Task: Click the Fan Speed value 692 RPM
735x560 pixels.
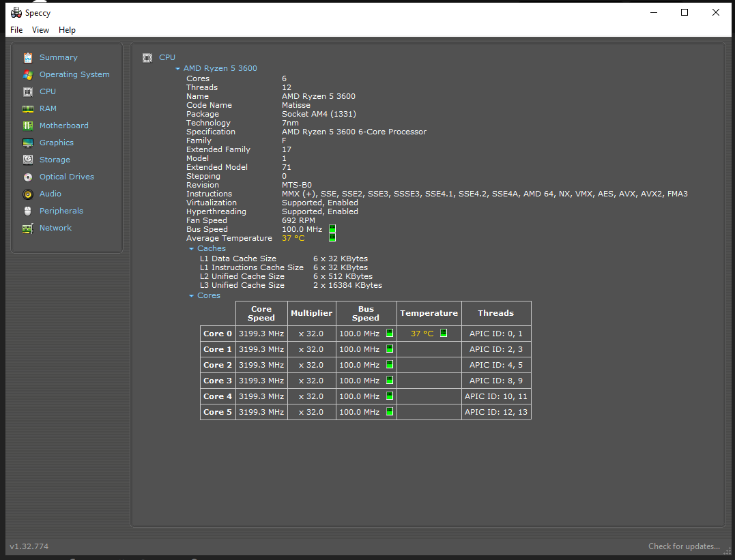Action: 299,220
